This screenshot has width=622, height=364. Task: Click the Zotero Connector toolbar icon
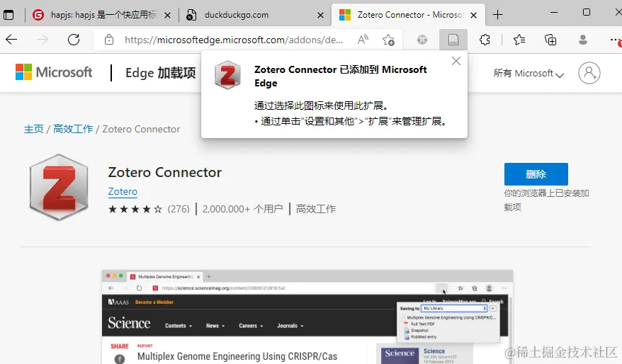pyautogui.click(x=453, y=40)
